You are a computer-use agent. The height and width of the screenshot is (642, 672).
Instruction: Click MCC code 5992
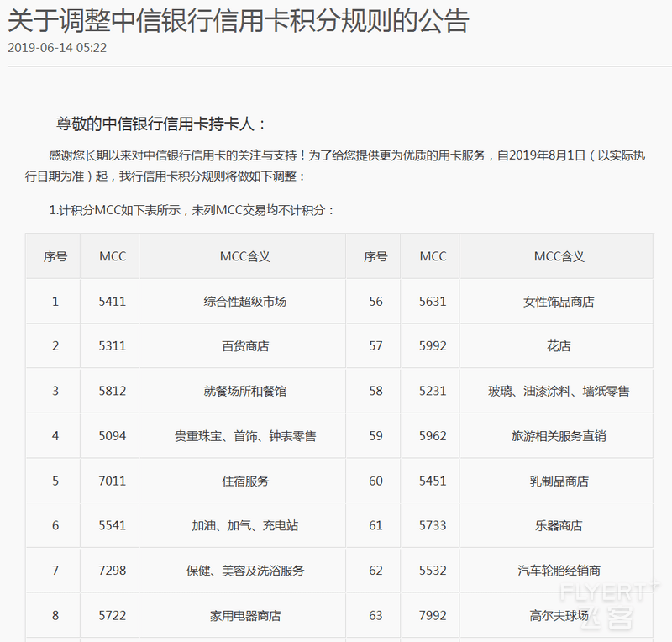433,346
